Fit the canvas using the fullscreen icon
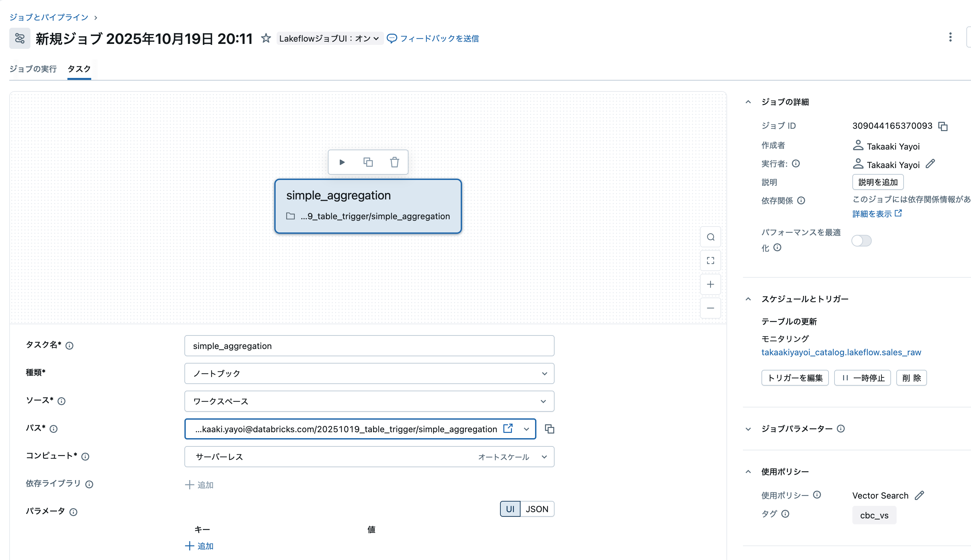The image size is (971, 560). [711, 261]
